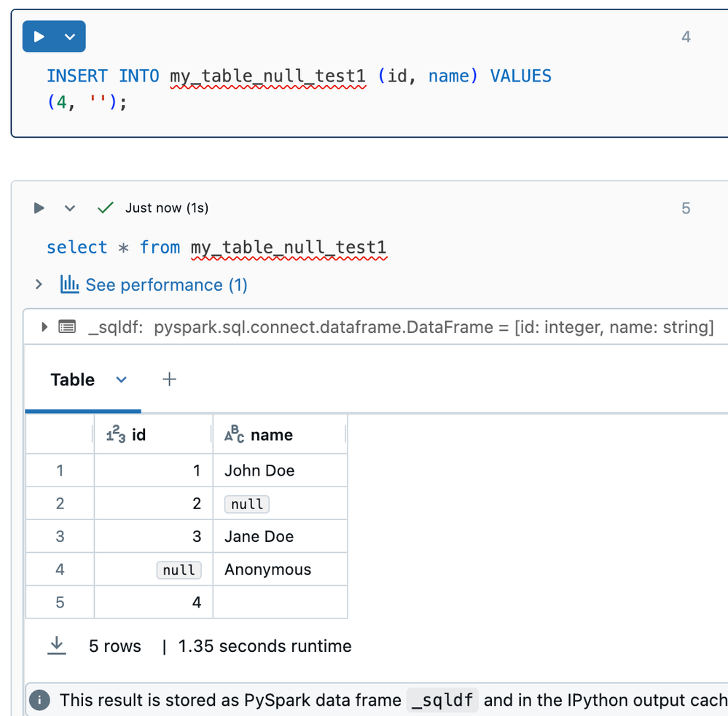Open the See performance (1) link
Image resolution: width=728 pixels, height=716 pixels.
(166, 285)
